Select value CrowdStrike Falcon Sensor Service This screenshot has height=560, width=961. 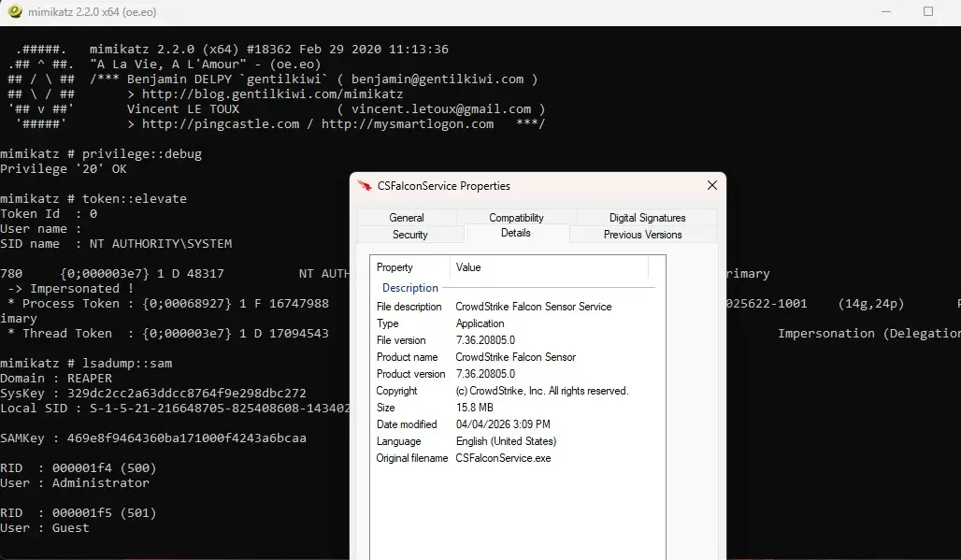[533, 307]
